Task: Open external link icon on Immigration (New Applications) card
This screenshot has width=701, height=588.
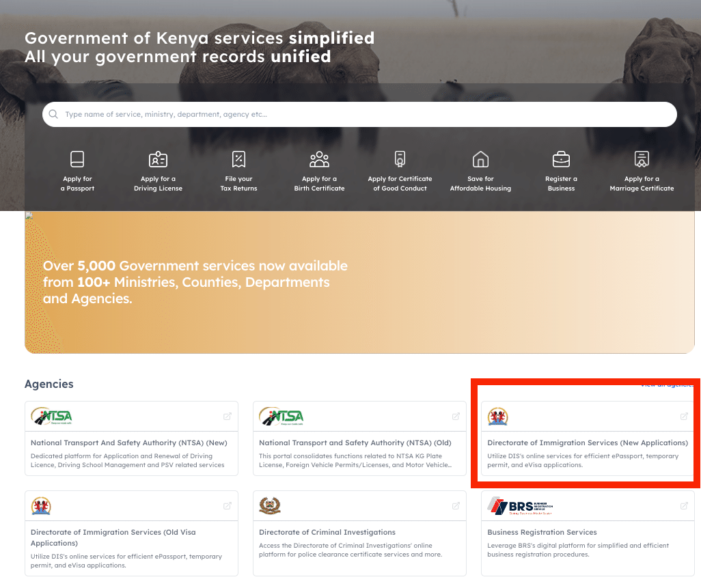Action: [x=684, y=417]
